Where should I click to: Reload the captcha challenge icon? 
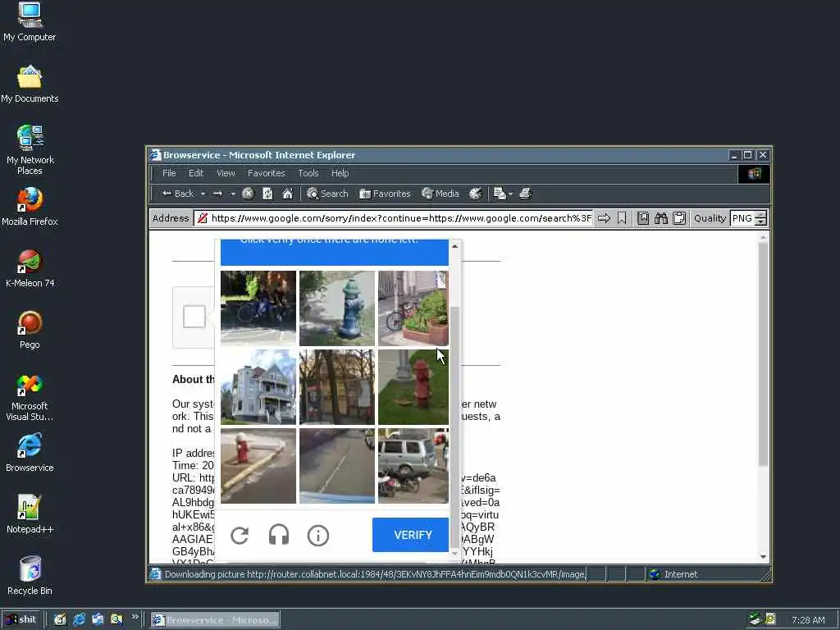click(240, 535)
